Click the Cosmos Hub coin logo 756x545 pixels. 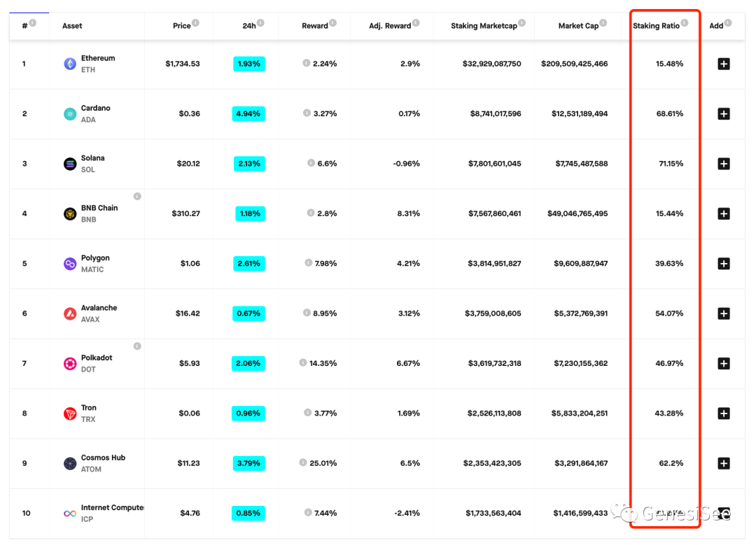coord(70,464)
